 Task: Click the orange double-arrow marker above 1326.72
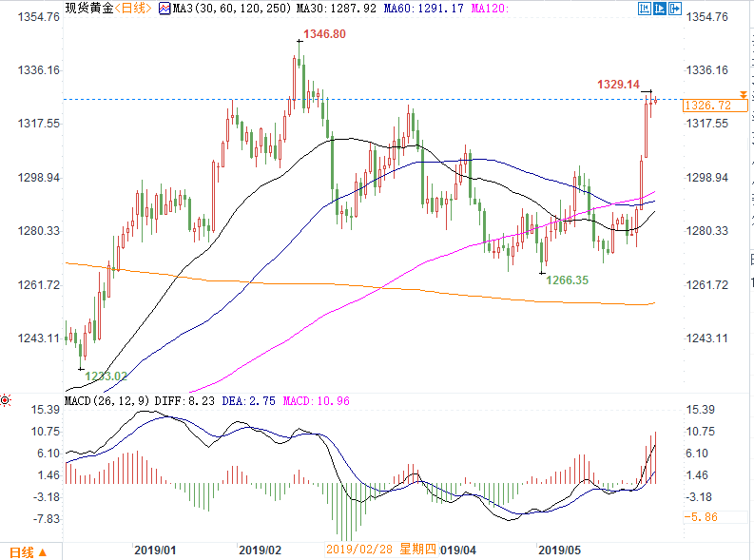744,95
